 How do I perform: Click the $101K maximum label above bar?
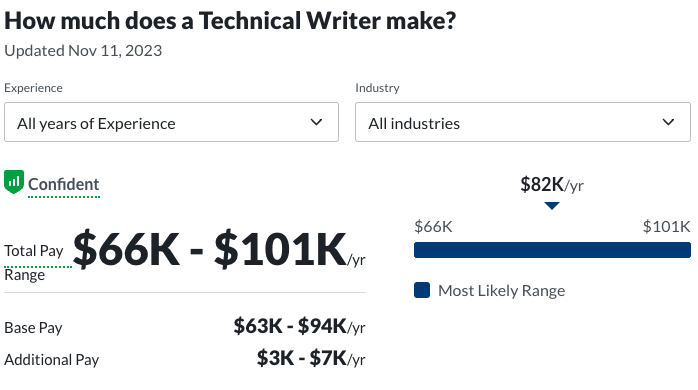(x=666, y=227)
